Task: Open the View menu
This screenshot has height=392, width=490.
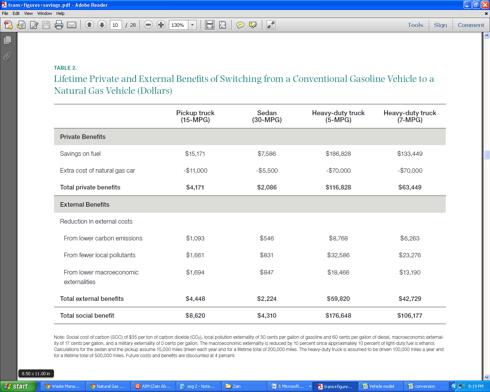Action: [28, 13]
